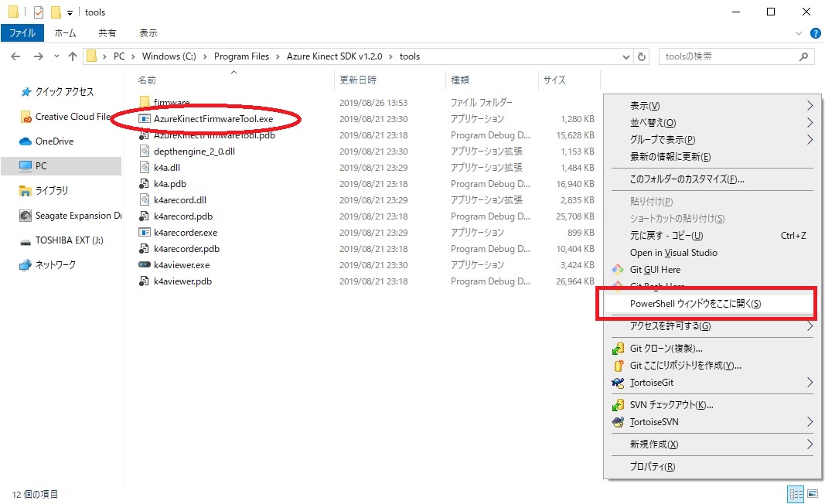825x504 pixels.
Task: Open recent locations dropdown arrow
Action: 56,56
